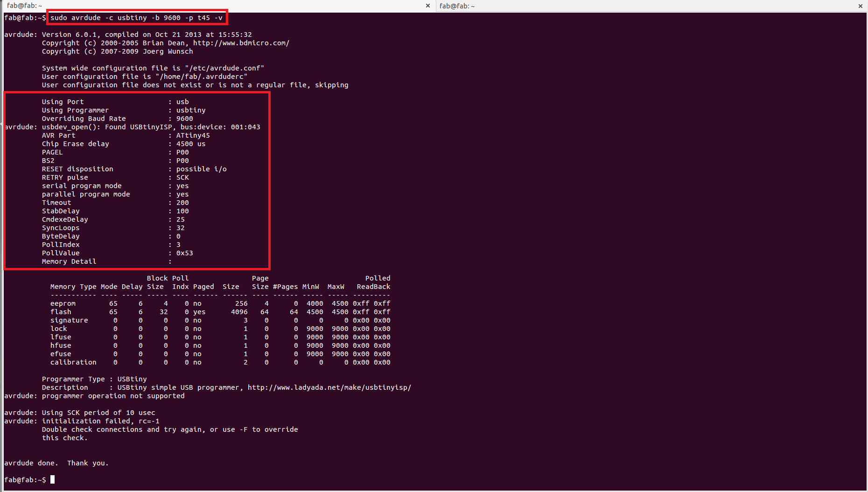Click "initialization failed, rc=-1" error line

101,421
